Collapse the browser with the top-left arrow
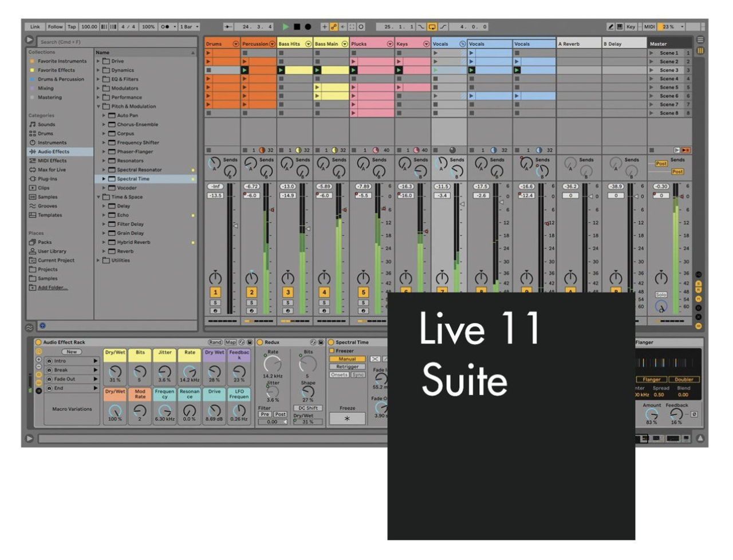 [30, 40]
